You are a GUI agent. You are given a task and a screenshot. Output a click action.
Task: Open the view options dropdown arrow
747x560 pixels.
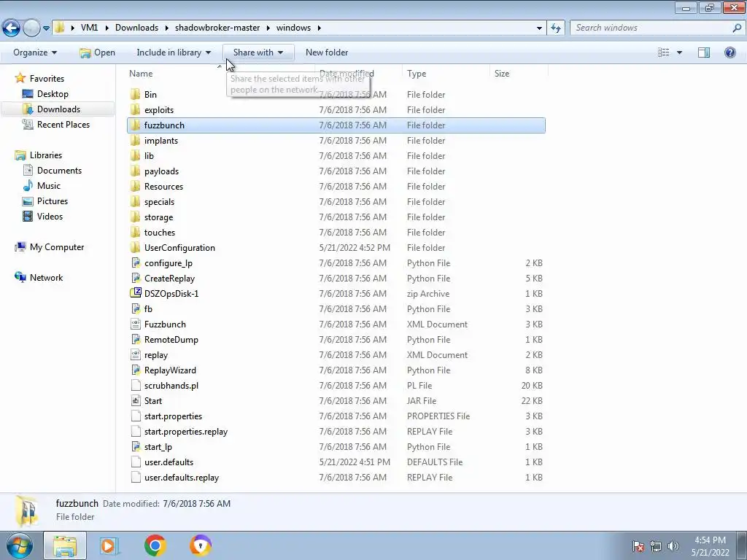coord(679,52)
